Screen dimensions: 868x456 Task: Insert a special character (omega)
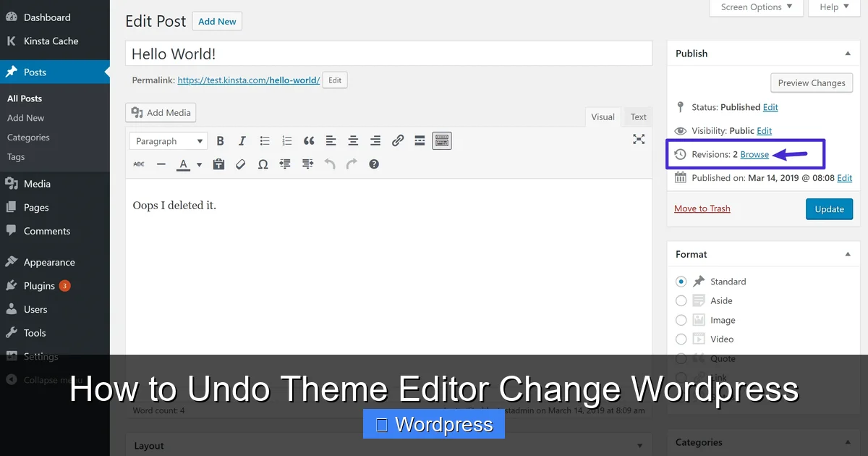pos(263,164)
